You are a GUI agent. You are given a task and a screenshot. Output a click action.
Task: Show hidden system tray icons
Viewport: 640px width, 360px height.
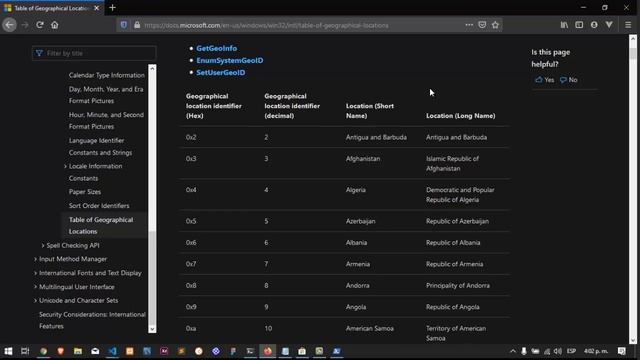[513, 351]
